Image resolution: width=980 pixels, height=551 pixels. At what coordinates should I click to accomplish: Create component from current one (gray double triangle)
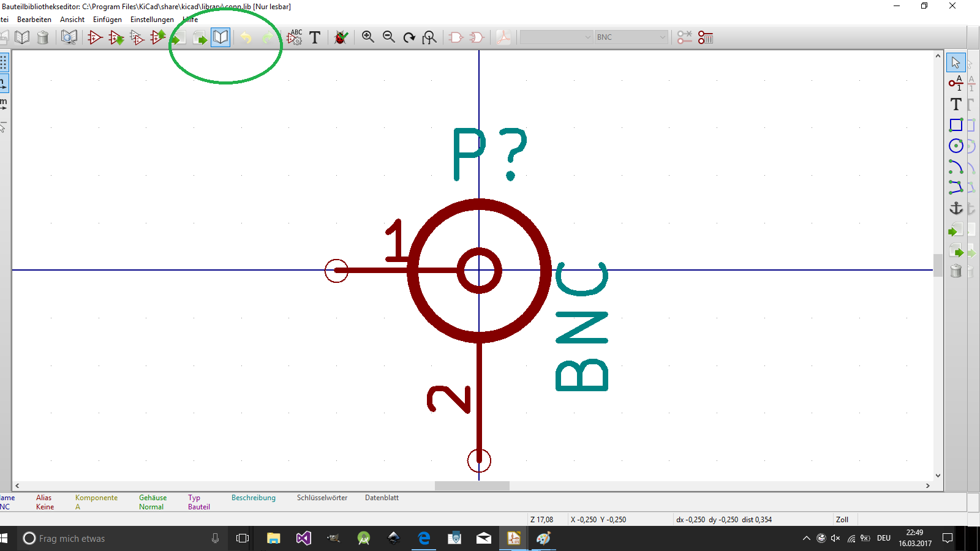tap(137, 37)
